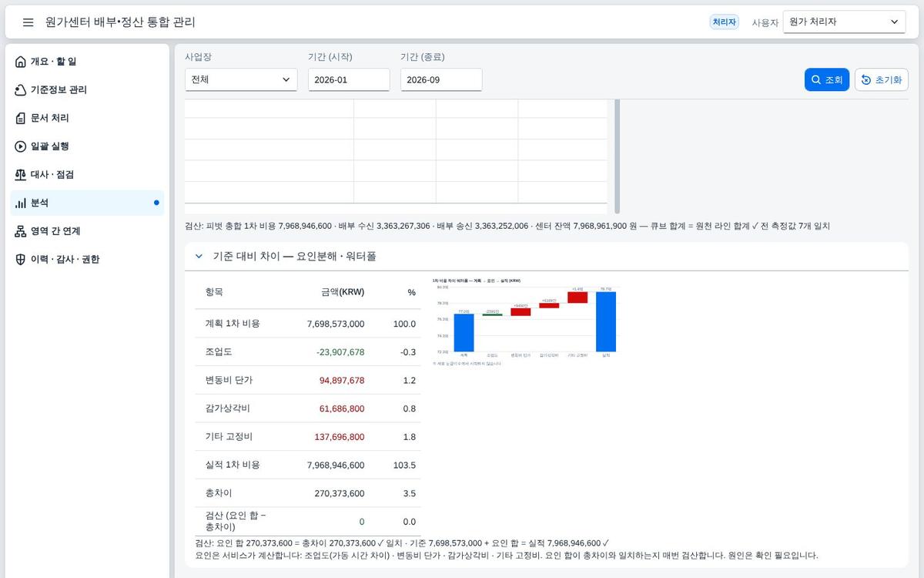Click the pivot table vertical scrollbar
The image size is (924, 578).
pos(618,156)
